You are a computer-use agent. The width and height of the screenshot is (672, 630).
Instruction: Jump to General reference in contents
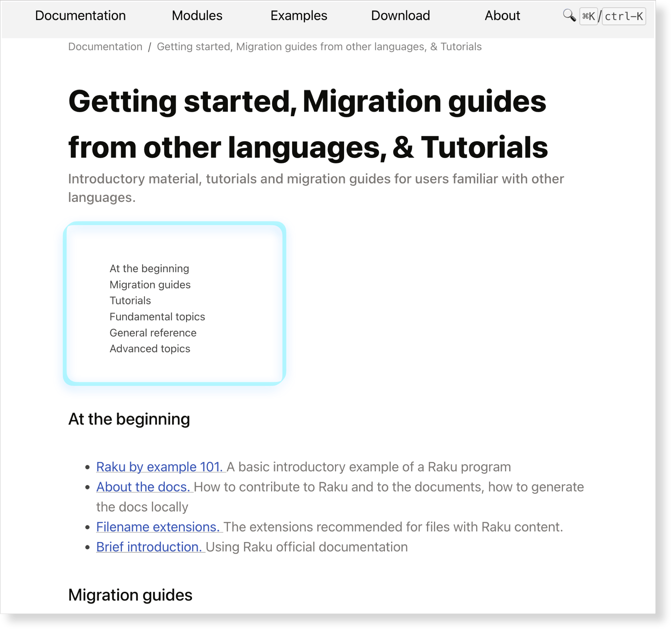153,333
